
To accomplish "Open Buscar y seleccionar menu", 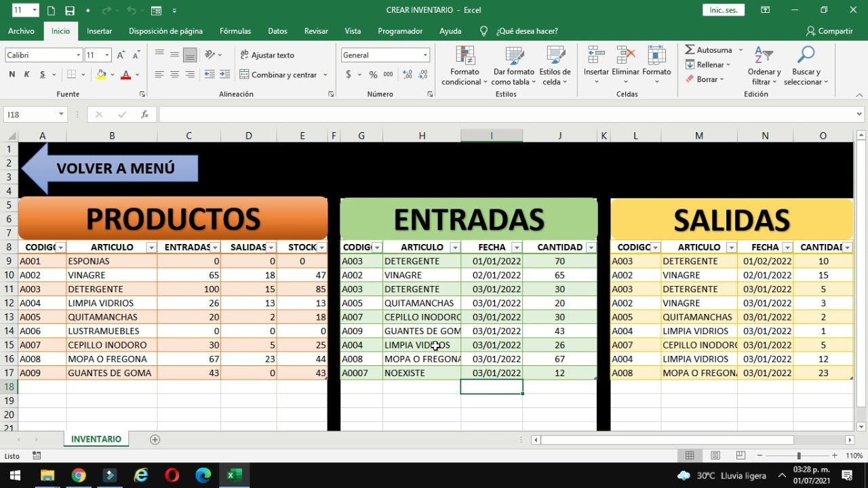I will click(x=806, y=66).
